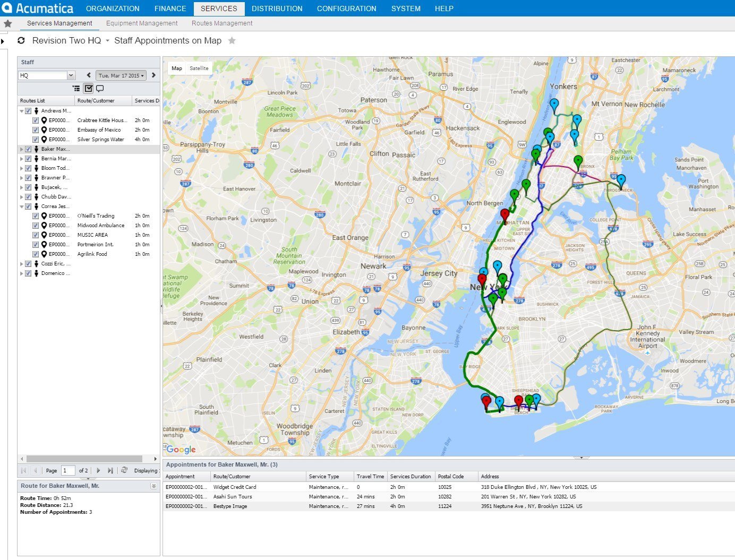The width and height of the screenshot is (735, 560).
Task: Collapse the Andrews M. route tree
Action: tap(22, 111)
